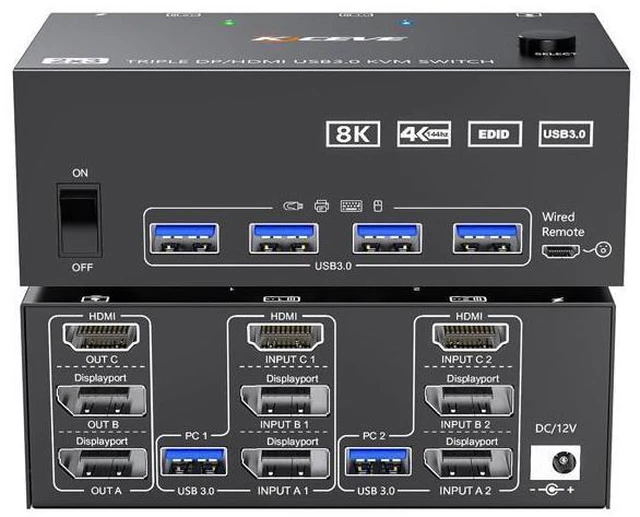Viewport: 640px width, 517px height.
Task: Click the PC 2 USB 3.0 port
Action: 378,462
